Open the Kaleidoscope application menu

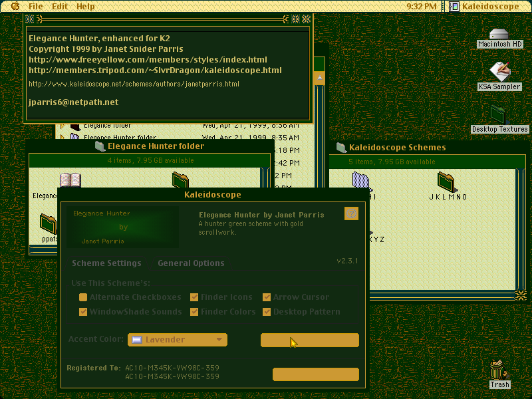484,6
